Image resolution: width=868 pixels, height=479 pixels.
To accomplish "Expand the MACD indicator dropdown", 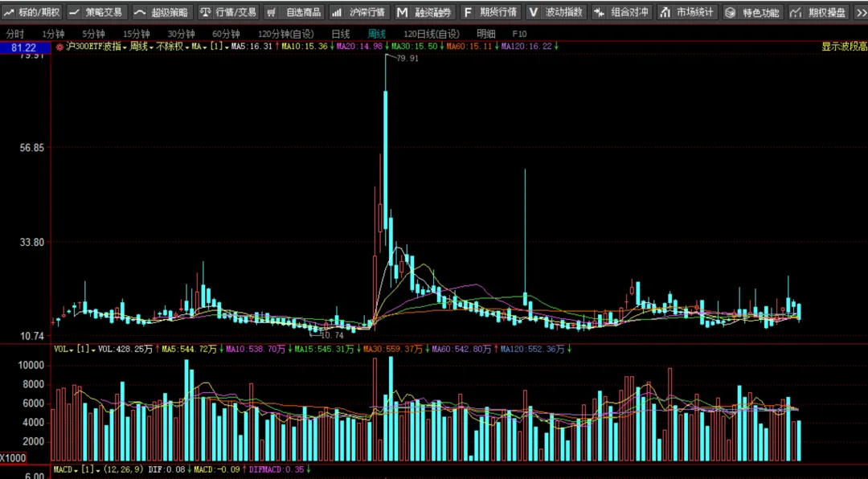I will pyautogui.click(x=66, y=469).
